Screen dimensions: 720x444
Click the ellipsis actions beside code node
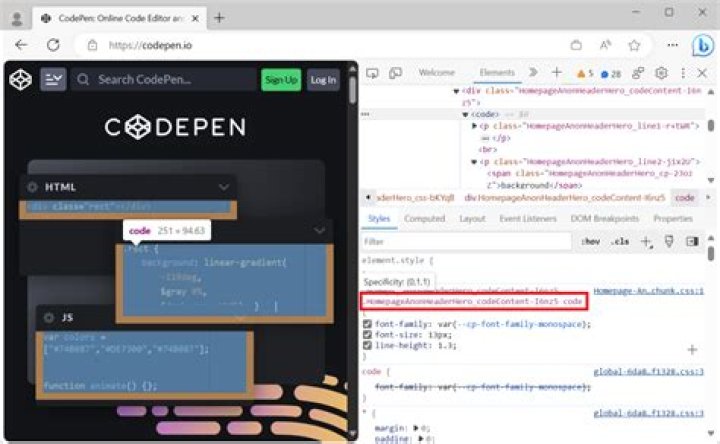tap(365, 114)
